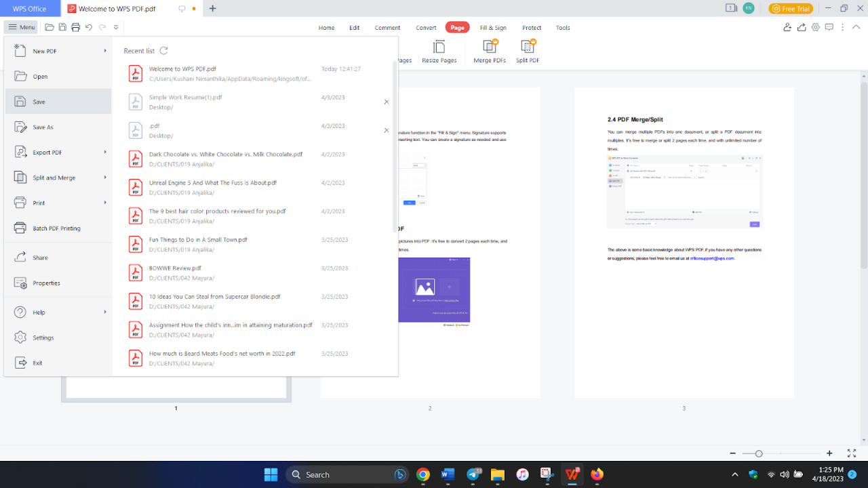This screenshot has width=868, height=488.
Task: Click the share/export icon near top right
Action: pos(801,27)
